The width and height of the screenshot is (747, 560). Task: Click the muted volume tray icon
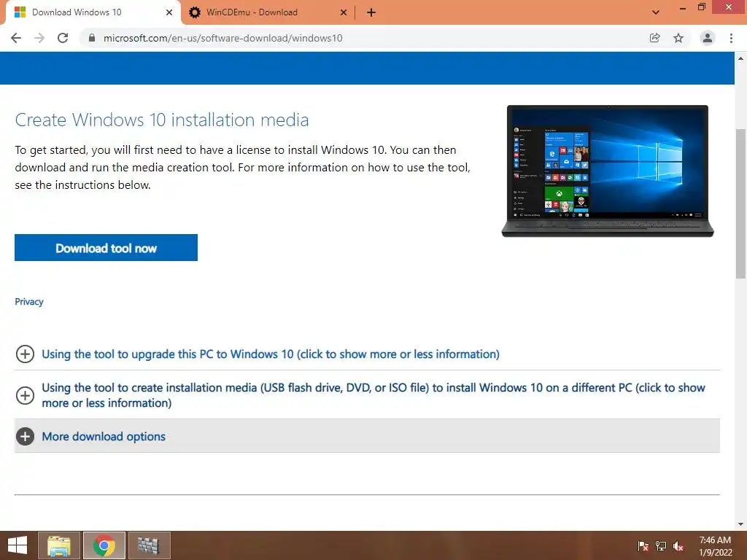678,546
